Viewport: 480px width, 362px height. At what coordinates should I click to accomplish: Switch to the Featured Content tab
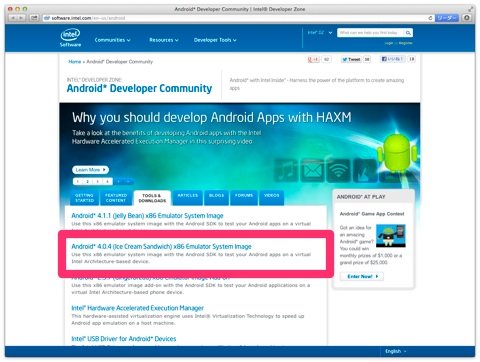tap(116, 198)
